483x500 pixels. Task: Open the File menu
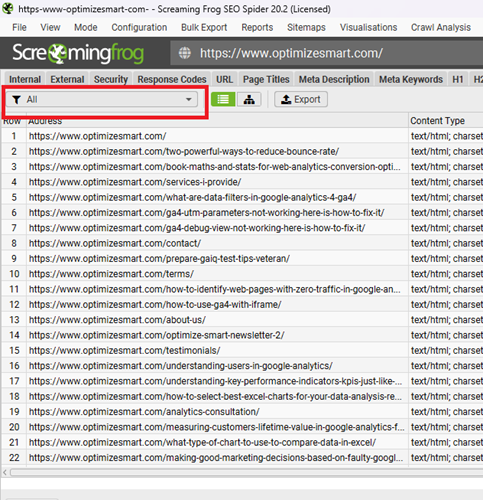pyautogui.click(x=19, y=27)
